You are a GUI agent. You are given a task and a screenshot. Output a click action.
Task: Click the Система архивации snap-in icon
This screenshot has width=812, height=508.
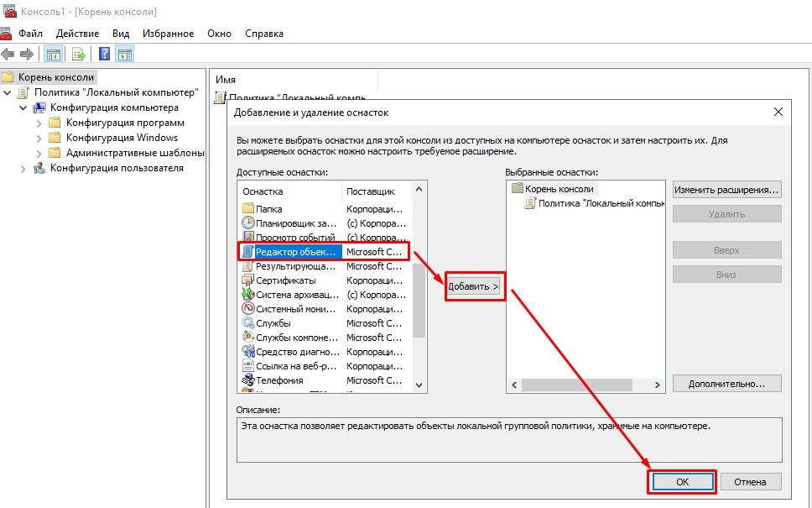(248, 295)
